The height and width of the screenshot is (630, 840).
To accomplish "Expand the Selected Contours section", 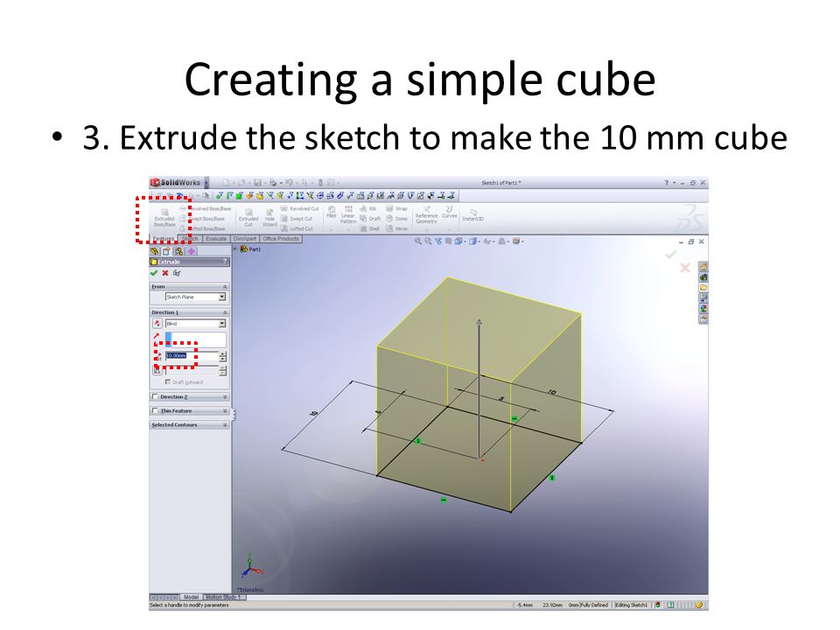I will tap(225, 425).
